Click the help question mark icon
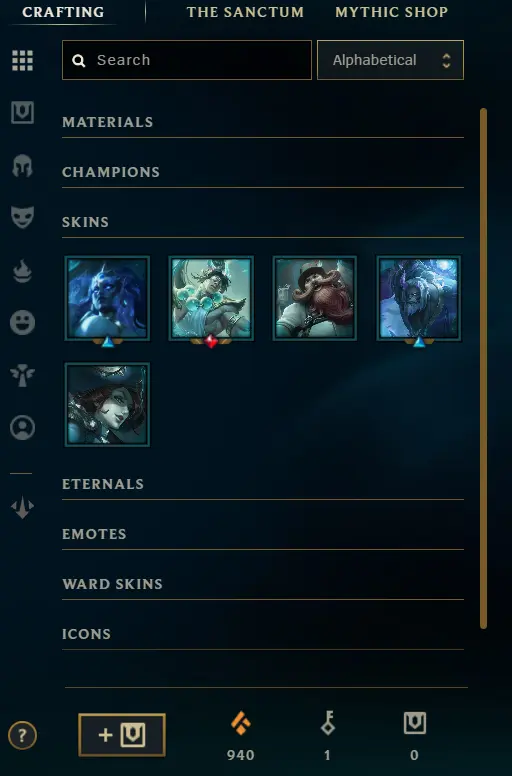Viewport: 512px width, 776px height. click(x=22, y=735)
